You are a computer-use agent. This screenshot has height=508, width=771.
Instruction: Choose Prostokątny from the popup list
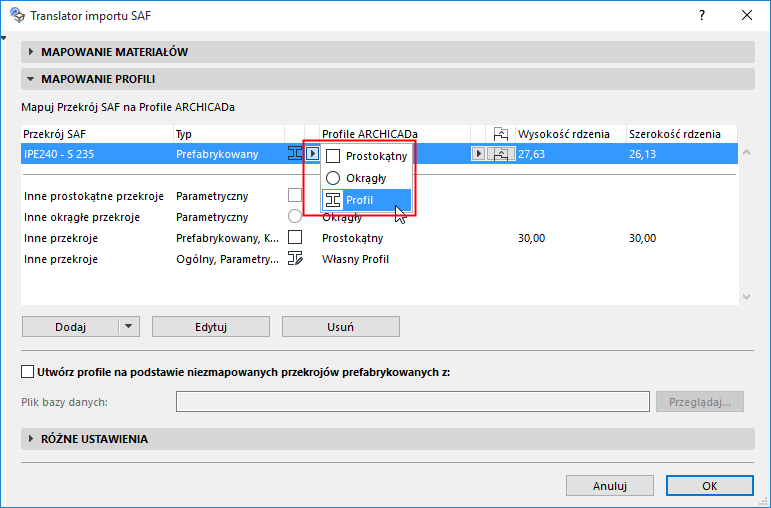click(x=366, y=156)
